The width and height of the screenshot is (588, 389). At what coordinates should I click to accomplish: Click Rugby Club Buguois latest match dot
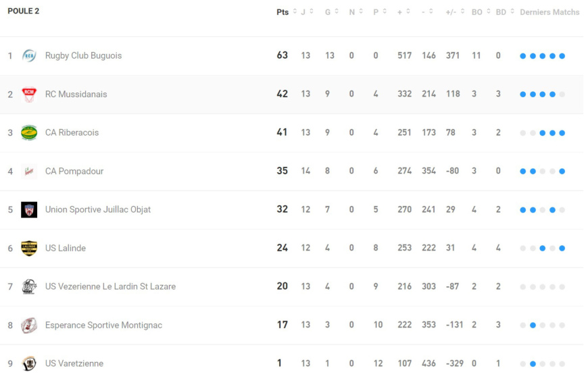562,56
